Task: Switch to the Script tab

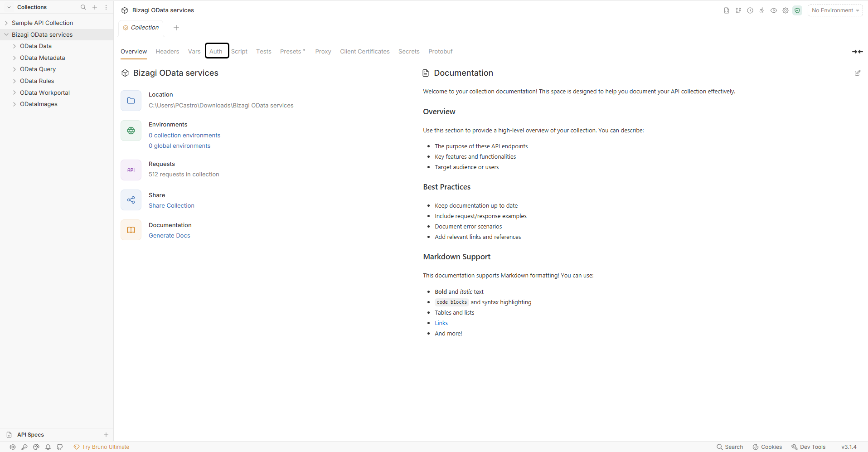Action: [x=239, y=52]
